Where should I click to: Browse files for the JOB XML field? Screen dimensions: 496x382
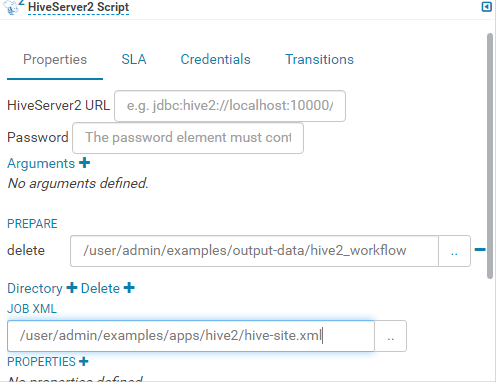(x=390, y=336)
